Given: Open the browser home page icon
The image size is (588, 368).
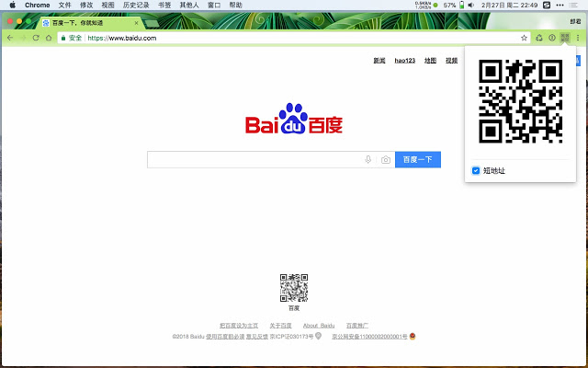Looking at the screenshot, I should coord(49,38).
